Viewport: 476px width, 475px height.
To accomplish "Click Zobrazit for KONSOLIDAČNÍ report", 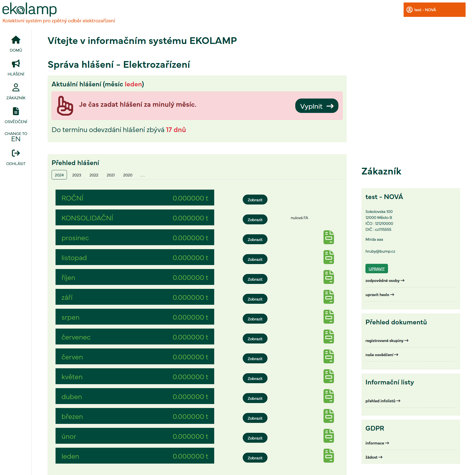I will (x=255, y=220).
